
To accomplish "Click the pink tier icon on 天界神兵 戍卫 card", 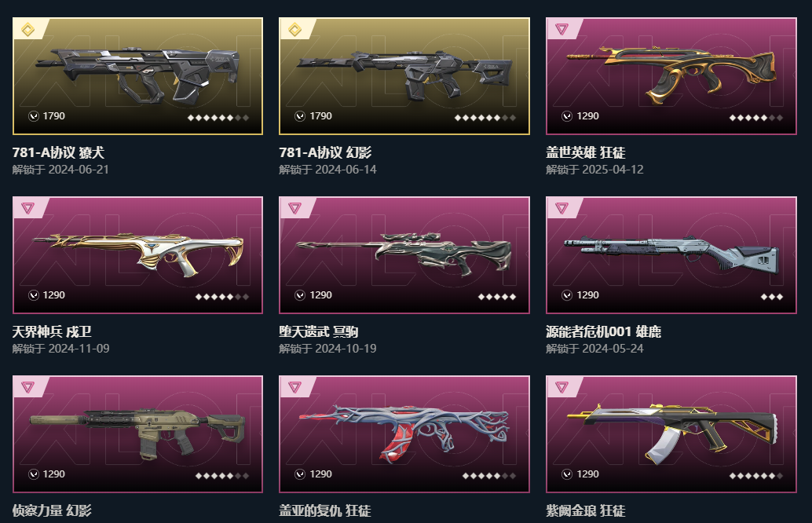I will click(x=28, y=208).
